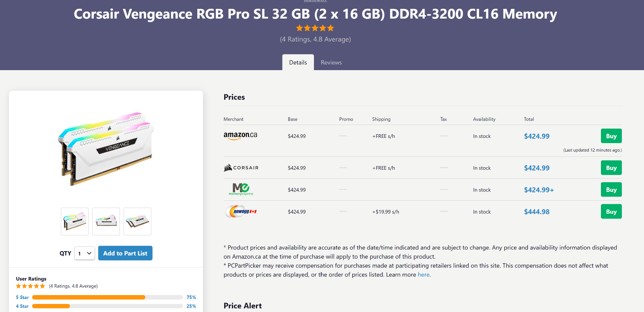
Task: Buy from amazon.ca
Action: click(611, 136)
